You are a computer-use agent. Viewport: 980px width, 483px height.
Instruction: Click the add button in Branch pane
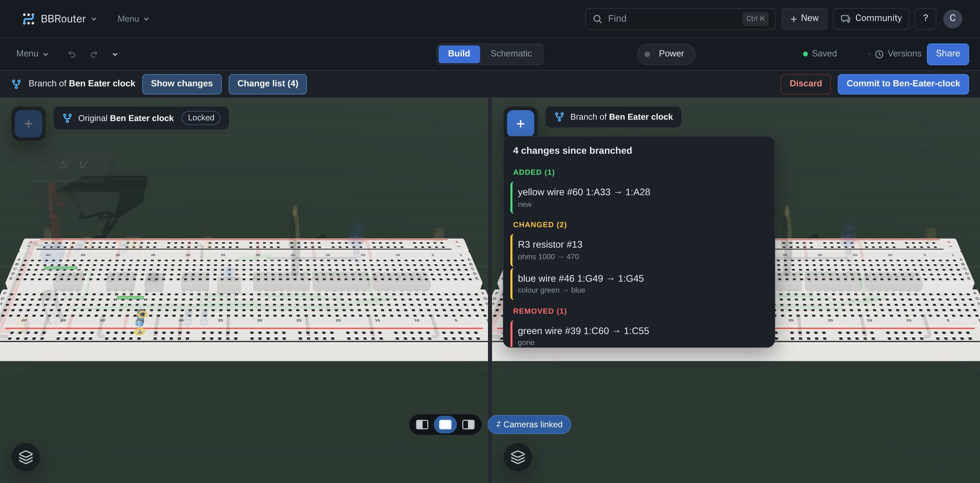click(x=520, y=124)
